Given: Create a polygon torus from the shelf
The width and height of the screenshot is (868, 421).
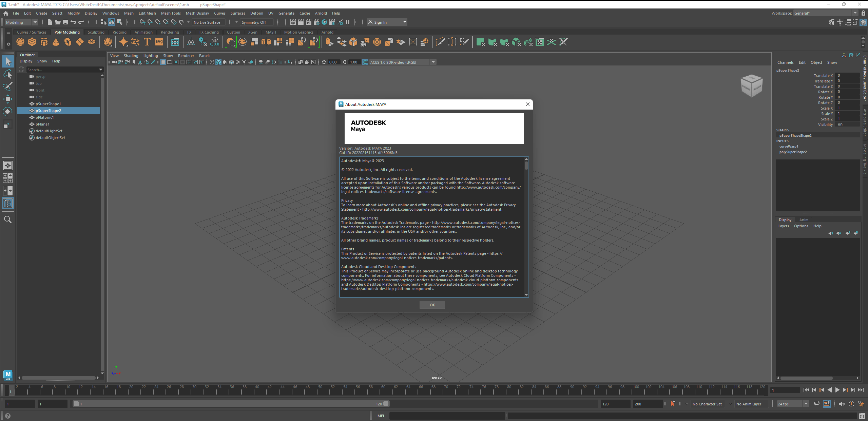Looking at the screenshot, I should pyautogui.click(x=68, y=42).
